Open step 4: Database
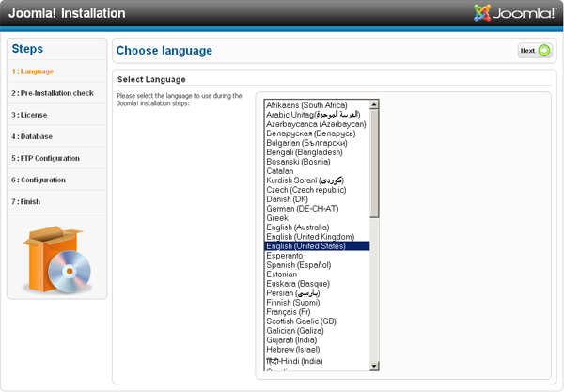The image size is (564, 392). 32,136
